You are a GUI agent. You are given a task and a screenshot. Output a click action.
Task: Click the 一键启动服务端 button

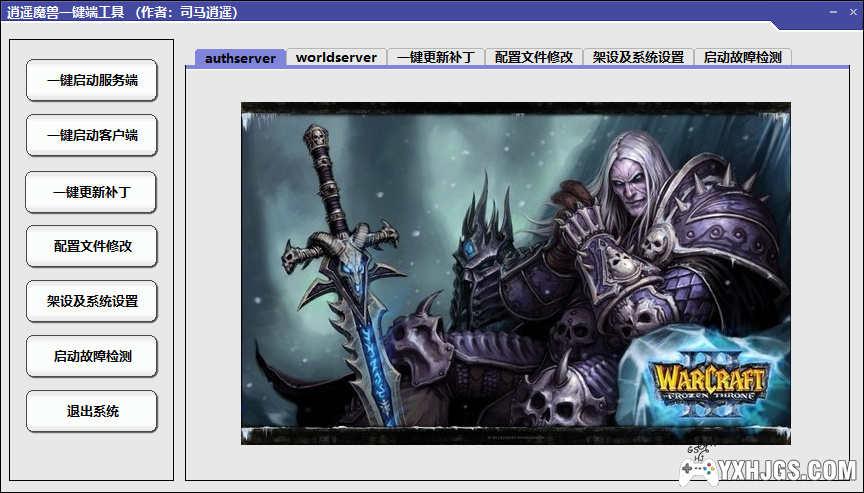pyautogui.click(x=92, y=81)
